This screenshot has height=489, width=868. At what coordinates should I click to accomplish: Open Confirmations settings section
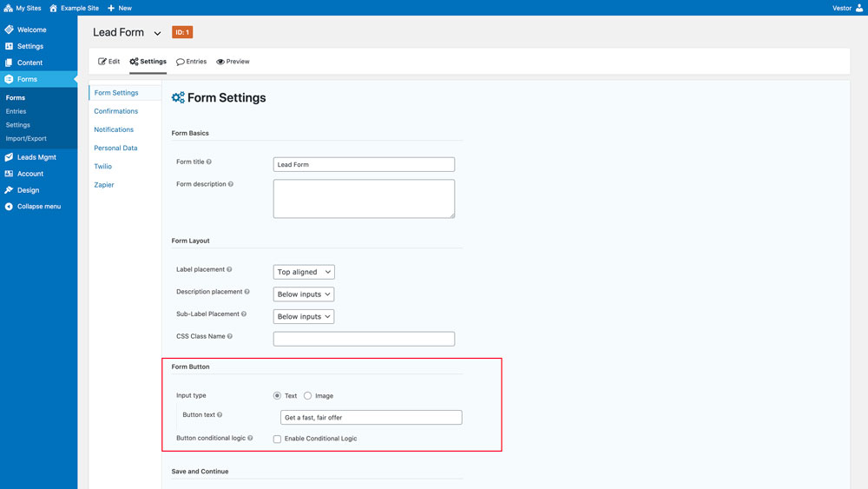point(115,111)
